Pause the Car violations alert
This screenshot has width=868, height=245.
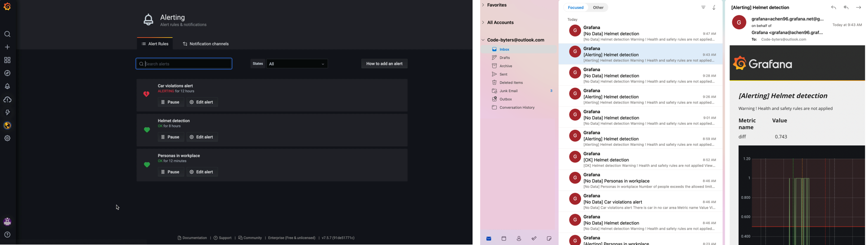pos(171,102)
